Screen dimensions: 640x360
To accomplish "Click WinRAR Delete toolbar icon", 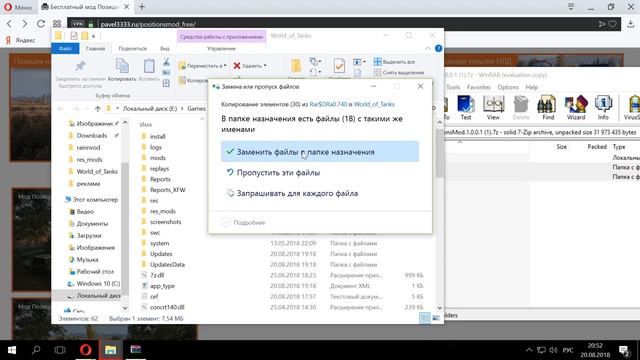I will tap(521, 108).
